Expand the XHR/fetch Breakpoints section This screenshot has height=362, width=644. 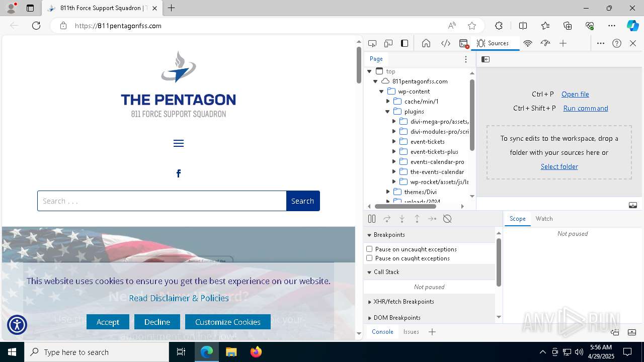[x=429, y=302]
